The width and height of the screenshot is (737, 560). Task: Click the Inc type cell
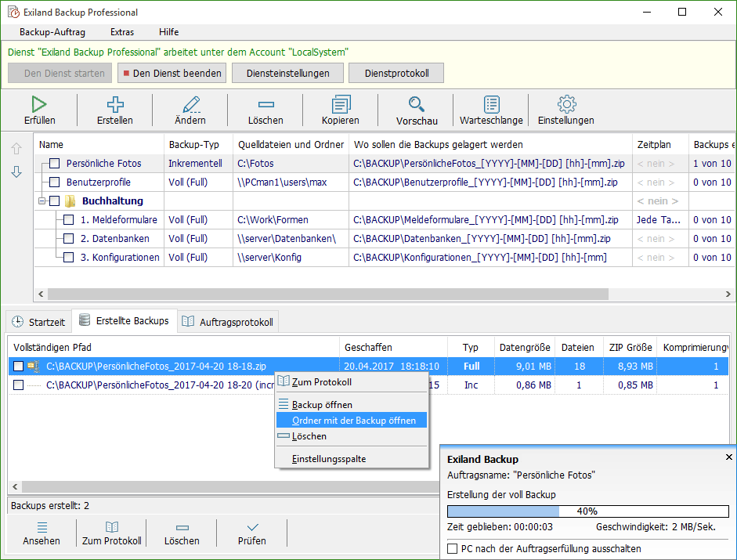(471, 385)
